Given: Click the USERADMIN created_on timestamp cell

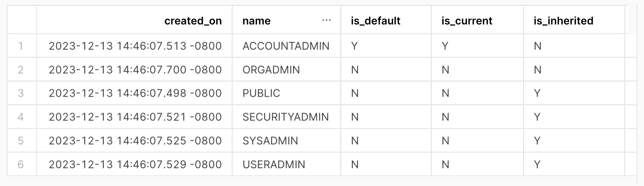Looking at the screenshot, I should (x=135, y=165).
